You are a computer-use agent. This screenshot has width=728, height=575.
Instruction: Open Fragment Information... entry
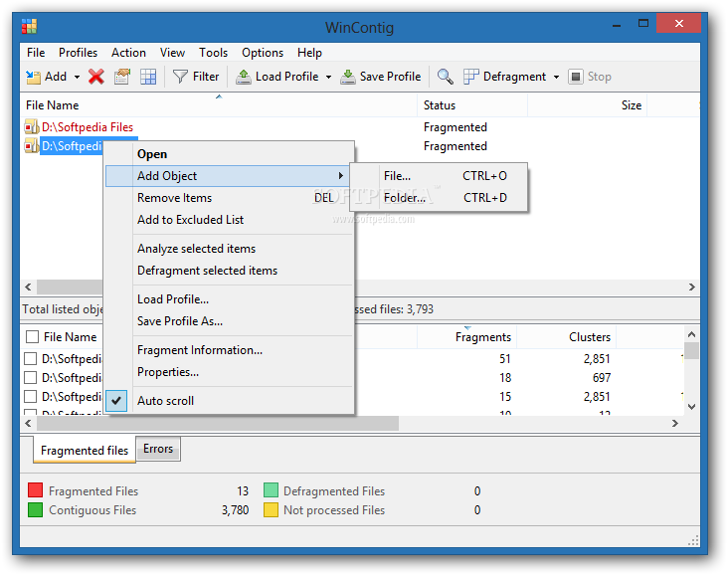click(x=231, y=350)
